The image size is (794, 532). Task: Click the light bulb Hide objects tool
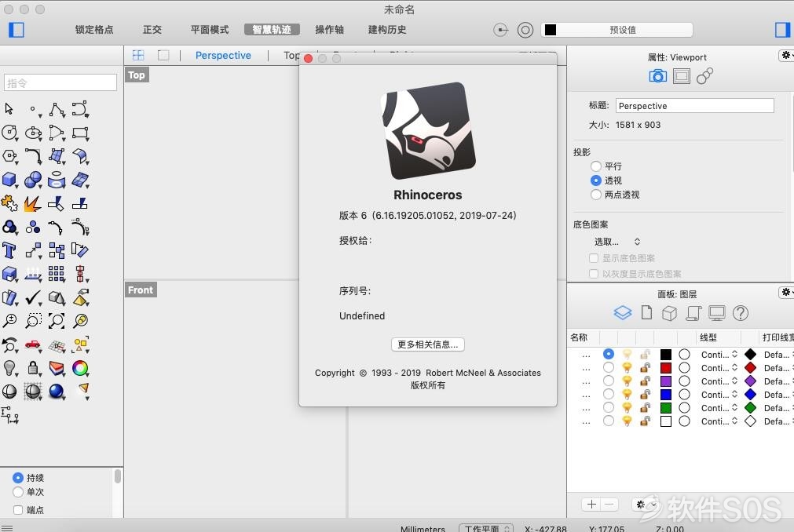(9, 368)
